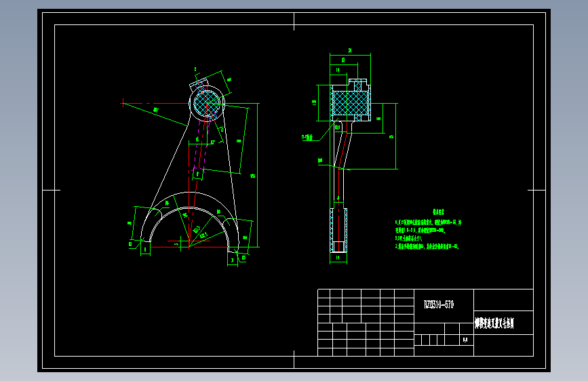Click the white part-name text in title block
This screenshot has width=588, height=381.
pyautogui.click(x=494, y=323)
